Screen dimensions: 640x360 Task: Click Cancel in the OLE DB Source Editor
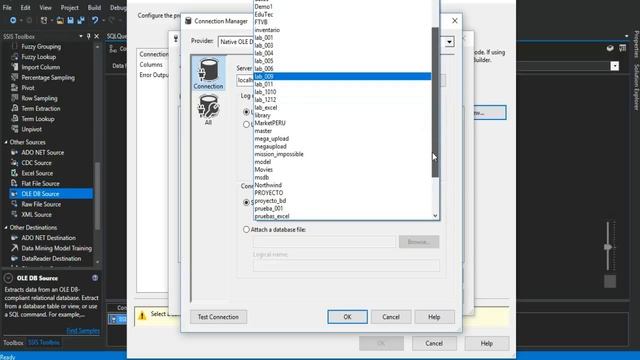[x=434, y=343]
